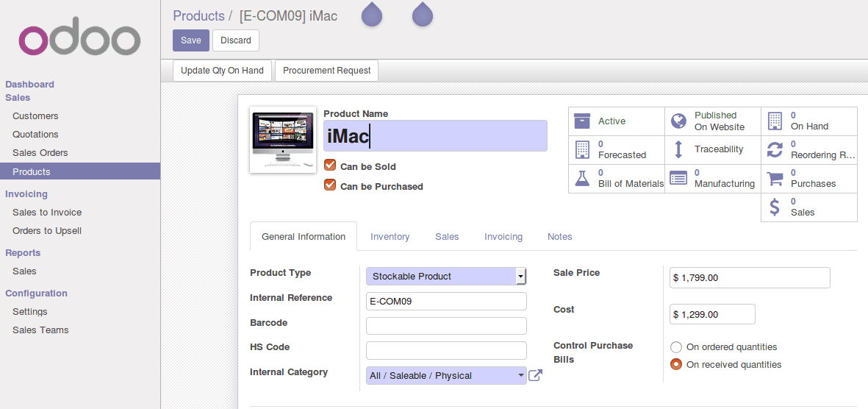Click the Sales sidebar section heading

click(18, 98)
